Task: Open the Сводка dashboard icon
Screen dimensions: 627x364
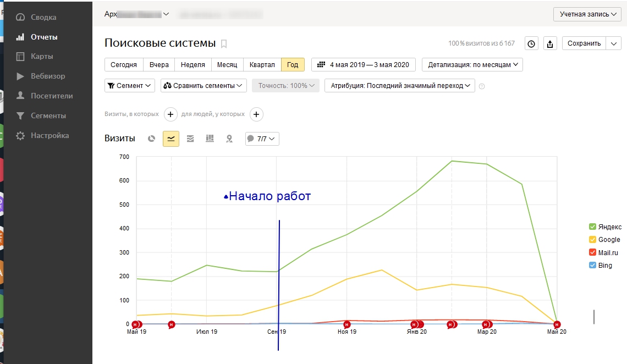Action: [x=20, y=17]
